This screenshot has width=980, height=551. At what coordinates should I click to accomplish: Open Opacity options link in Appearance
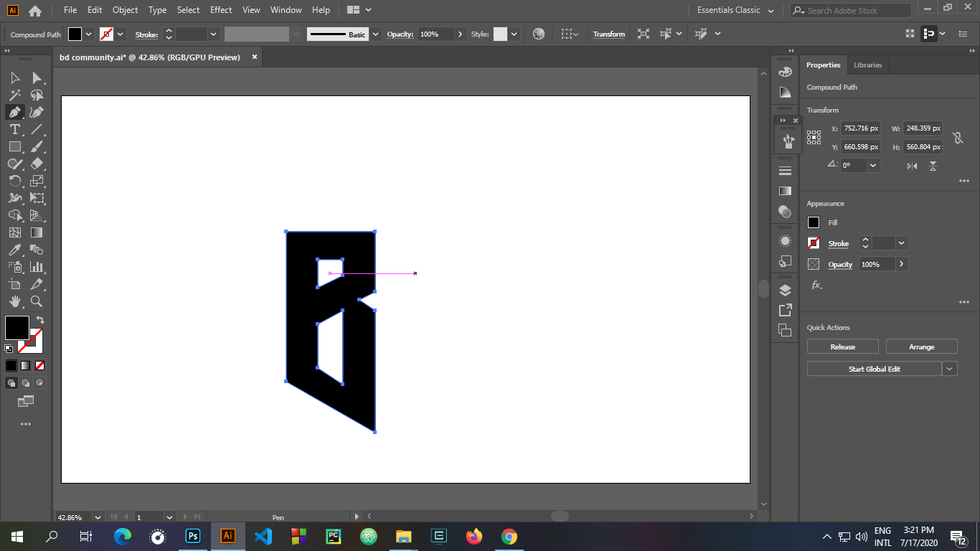coord(840,264)
